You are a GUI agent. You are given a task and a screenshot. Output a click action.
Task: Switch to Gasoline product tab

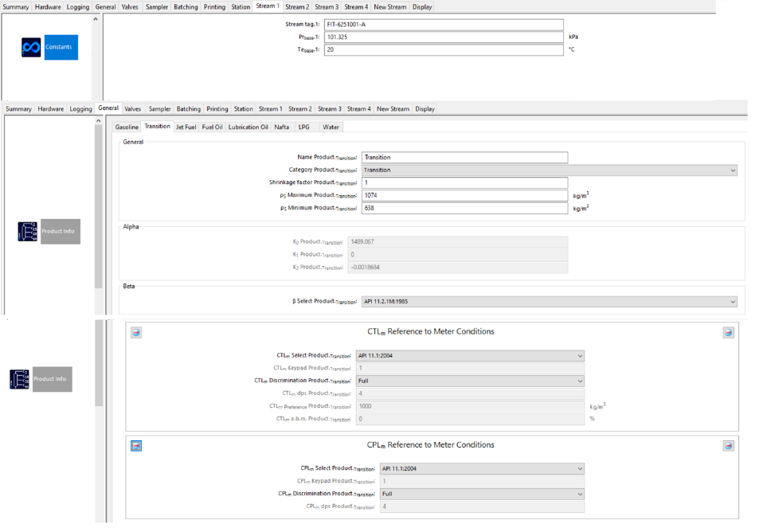pyautogui.click(x=127, y=127)
